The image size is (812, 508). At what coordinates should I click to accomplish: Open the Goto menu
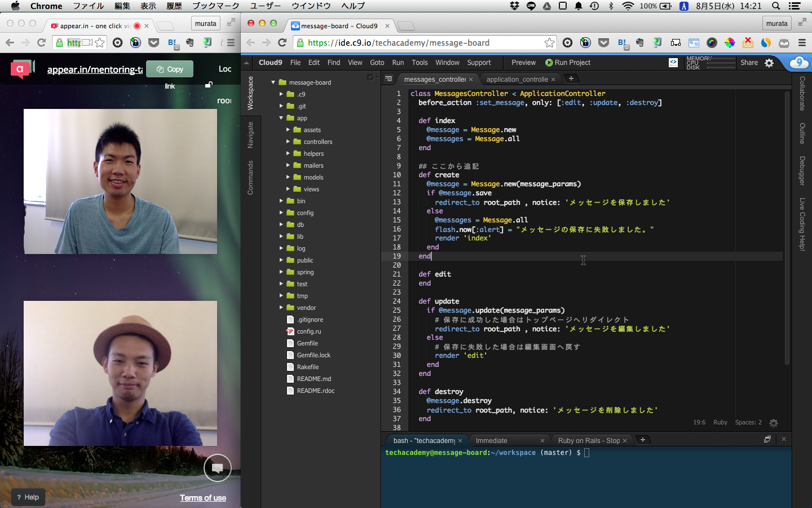coord(377,63)
